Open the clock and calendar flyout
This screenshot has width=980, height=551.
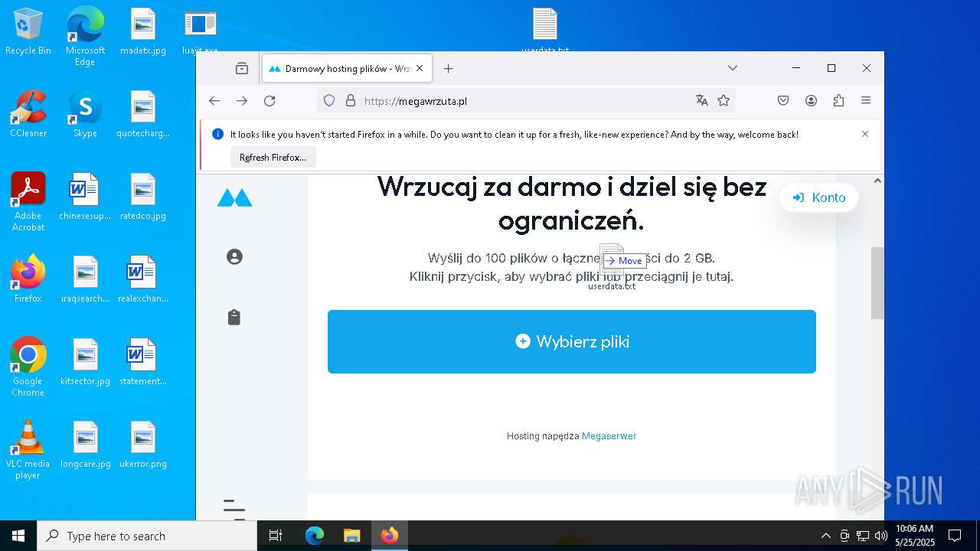point(915,536)
